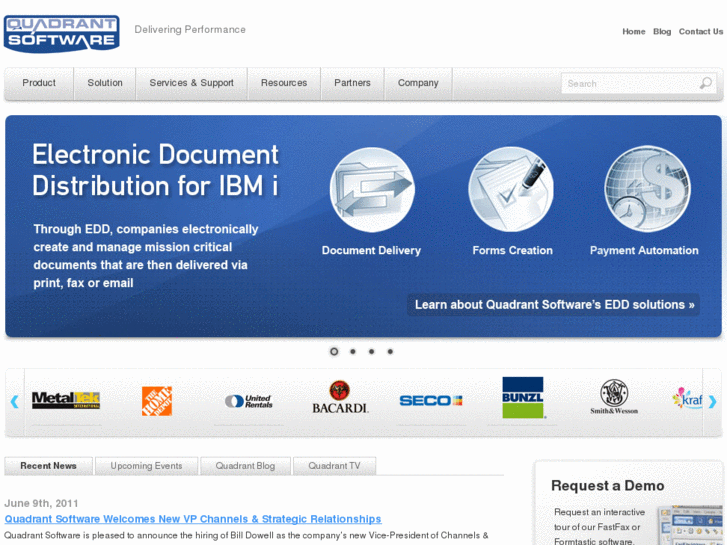Switch to the Recent News tab

click(48, 466)
